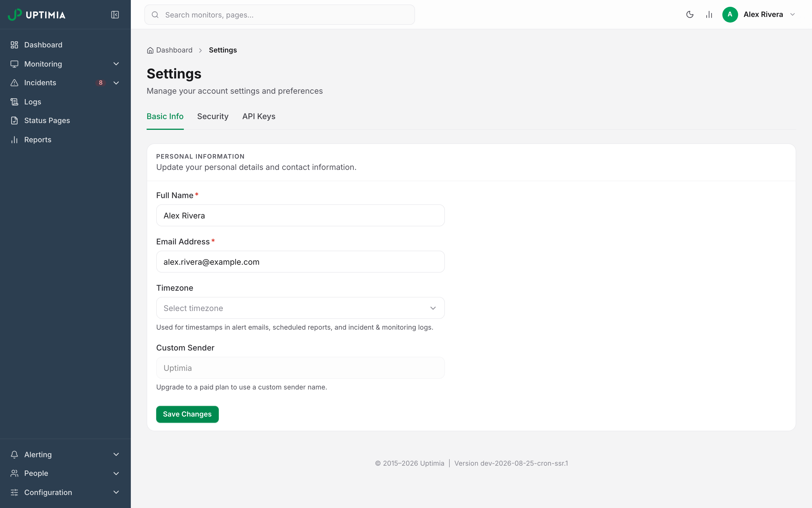
Task: Click the Alex Rivera username in header
Action: point(763,14)
